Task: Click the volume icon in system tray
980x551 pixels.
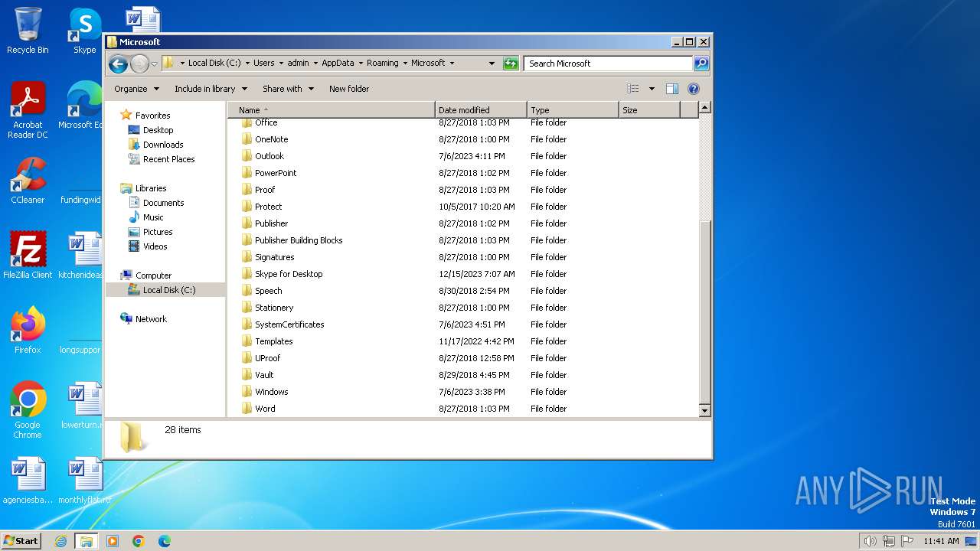Action: [870, 541]
